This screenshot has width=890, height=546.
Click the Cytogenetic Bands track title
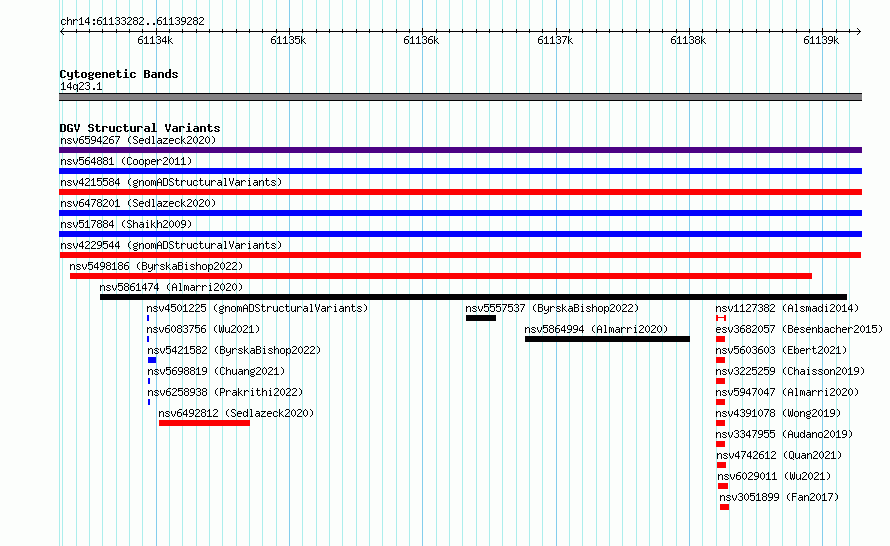point(119,74)
